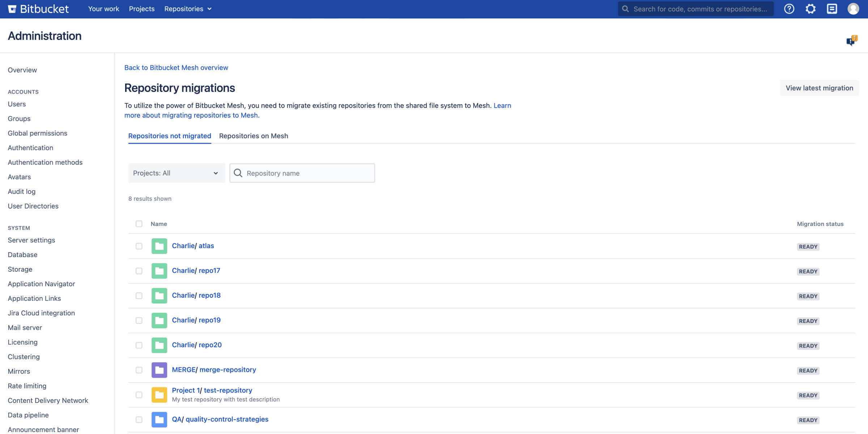The image size is (868, 434).
Task: Click the READY status badge for Charlie/atlas
Action: point(808,247)
